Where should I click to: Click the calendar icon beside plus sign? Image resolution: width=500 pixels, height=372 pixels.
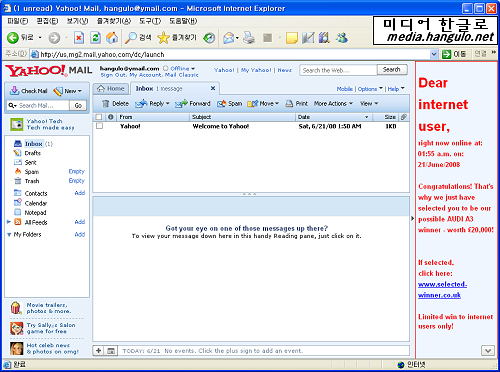(111, 351)
